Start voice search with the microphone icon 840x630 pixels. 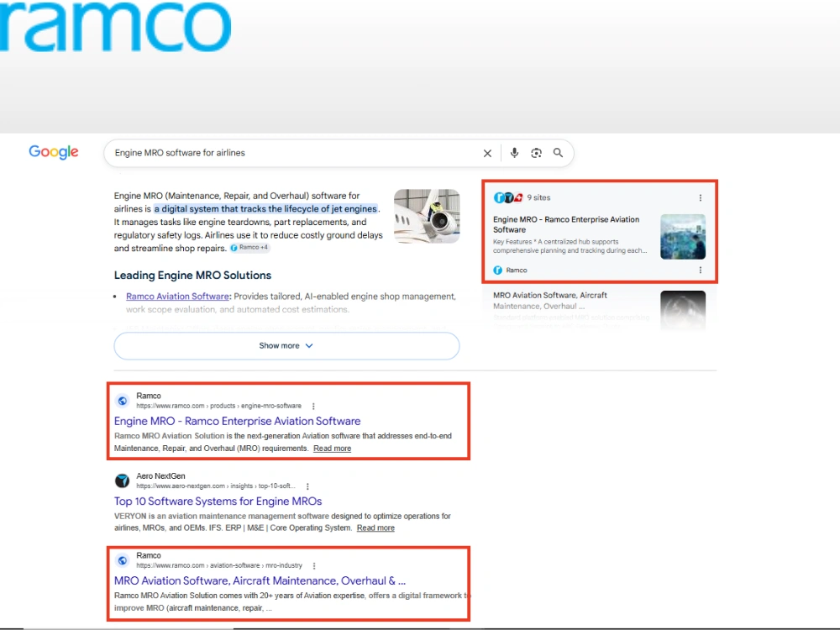514,153
